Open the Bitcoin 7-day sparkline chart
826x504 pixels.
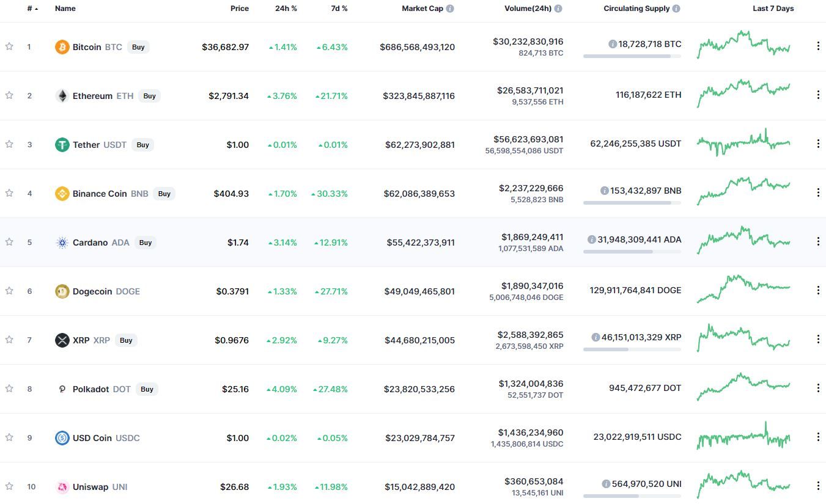click(x=743, y=45)
